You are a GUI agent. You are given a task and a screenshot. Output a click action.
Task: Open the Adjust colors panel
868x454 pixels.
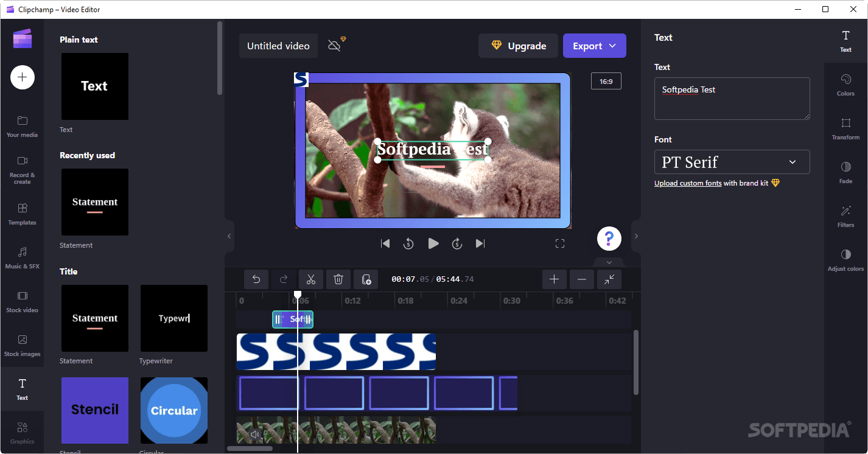click(x=845, y=260)
